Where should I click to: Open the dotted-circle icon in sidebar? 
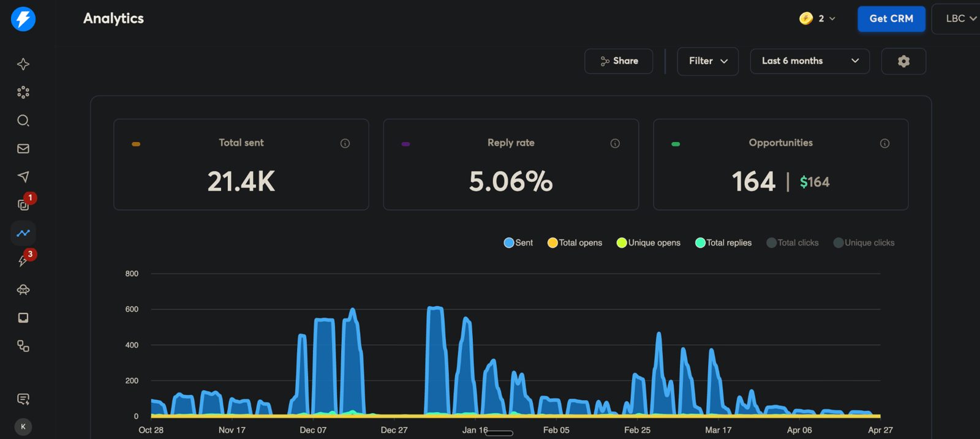23,92
